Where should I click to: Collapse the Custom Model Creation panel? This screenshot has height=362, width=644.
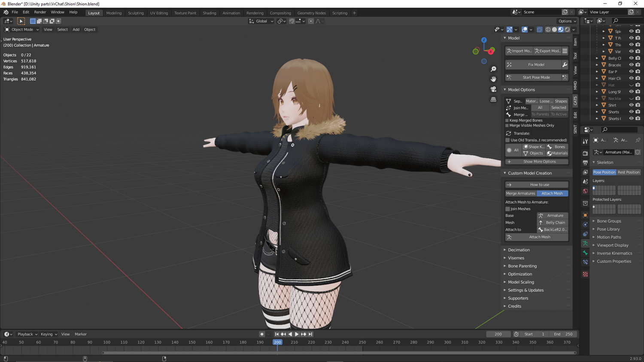click(x=530, y=173)
